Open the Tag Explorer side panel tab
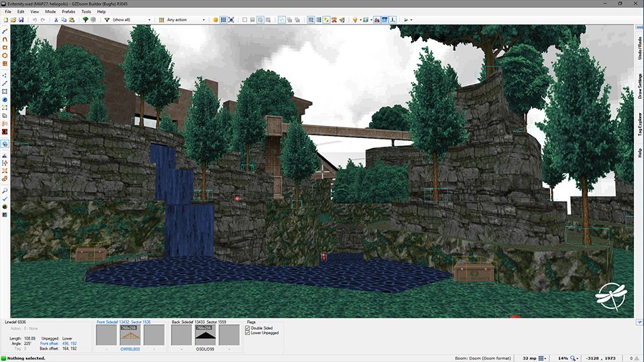 (639, 124)
